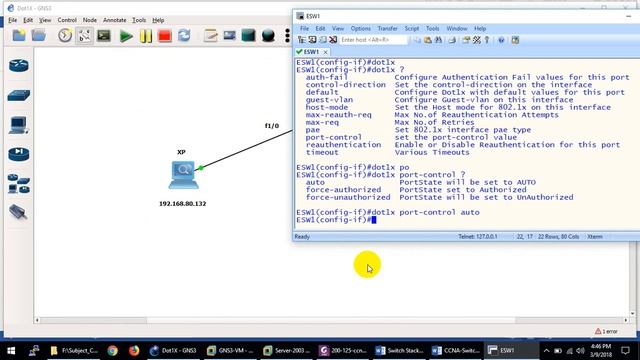Viewport: 640px width, 360px height.
Task: Select the XP computer node on canvas
Action: (184, 175)
